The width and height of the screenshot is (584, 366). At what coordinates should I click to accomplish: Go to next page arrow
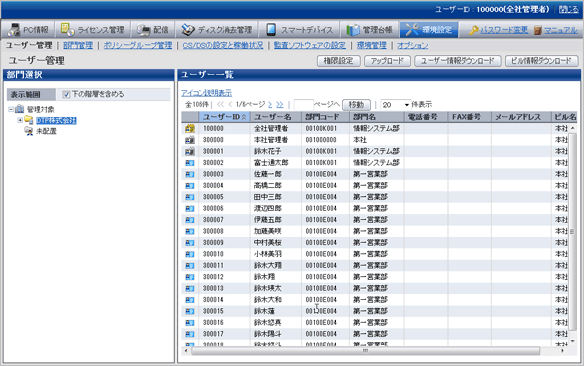[270, 105]
